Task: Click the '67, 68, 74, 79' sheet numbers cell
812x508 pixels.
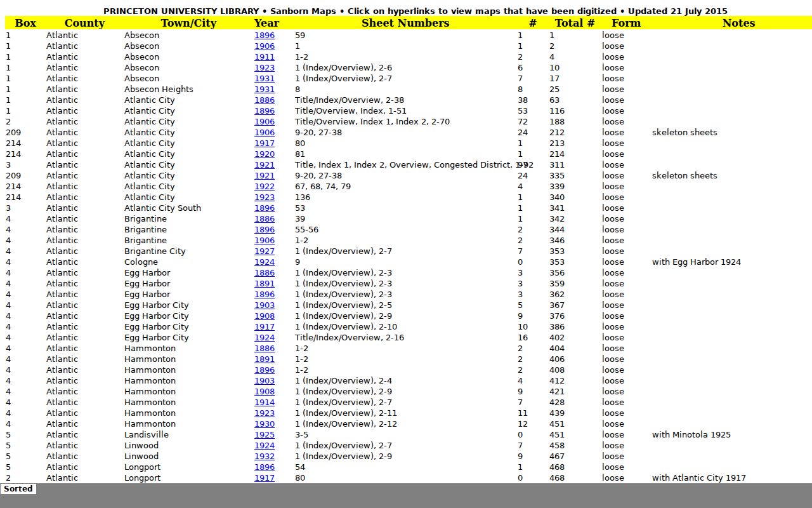Action: tap(323, 187)
